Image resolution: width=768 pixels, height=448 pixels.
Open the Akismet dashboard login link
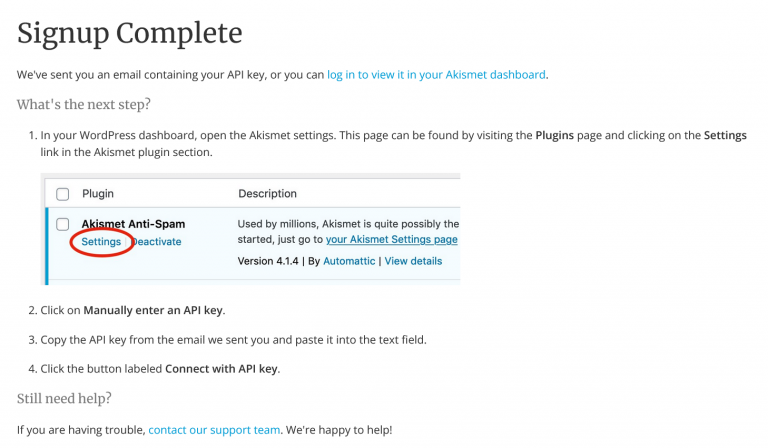pyautogui.click(x=436, y=75)
